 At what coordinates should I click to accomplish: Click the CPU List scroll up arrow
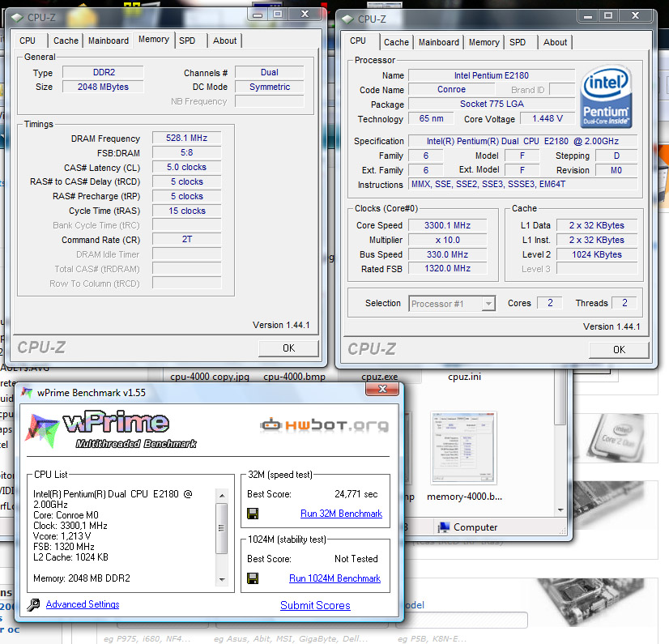click(x=222, y=496)
